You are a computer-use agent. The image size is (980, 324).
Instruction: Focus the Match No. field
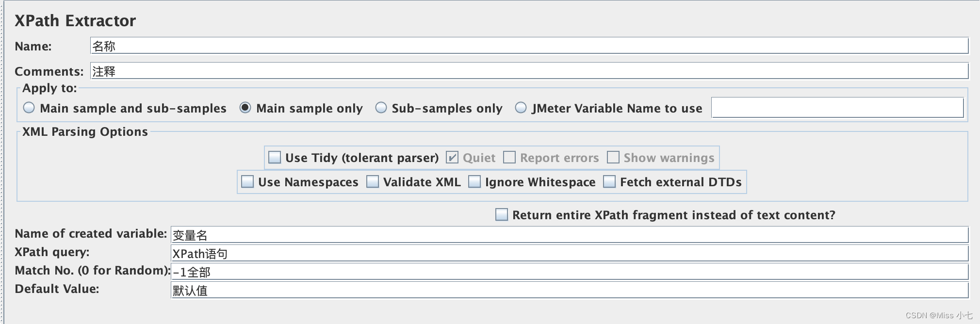click(570, 272)
